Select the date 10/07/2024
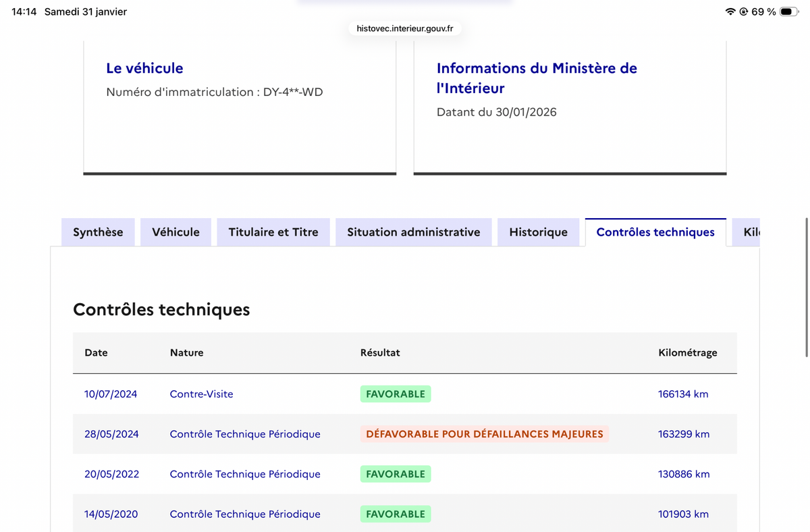Viewport: 810px width, 532px height. coord(111,394)
